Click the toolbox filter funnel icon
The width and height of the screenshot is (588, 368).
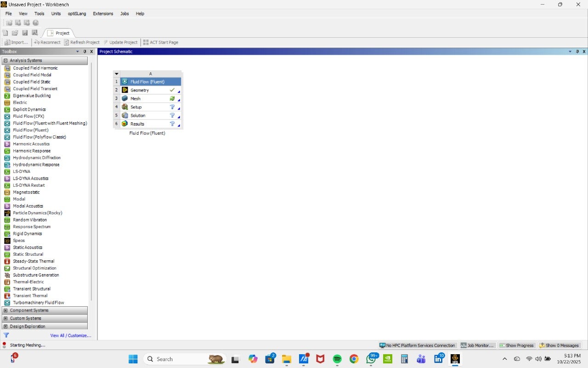tap(6, 335)
